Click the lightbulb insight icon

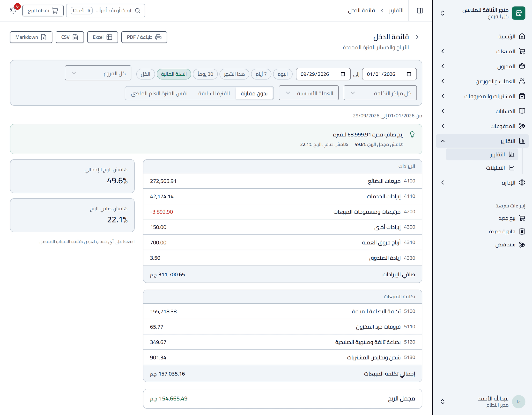pos(412,135)
